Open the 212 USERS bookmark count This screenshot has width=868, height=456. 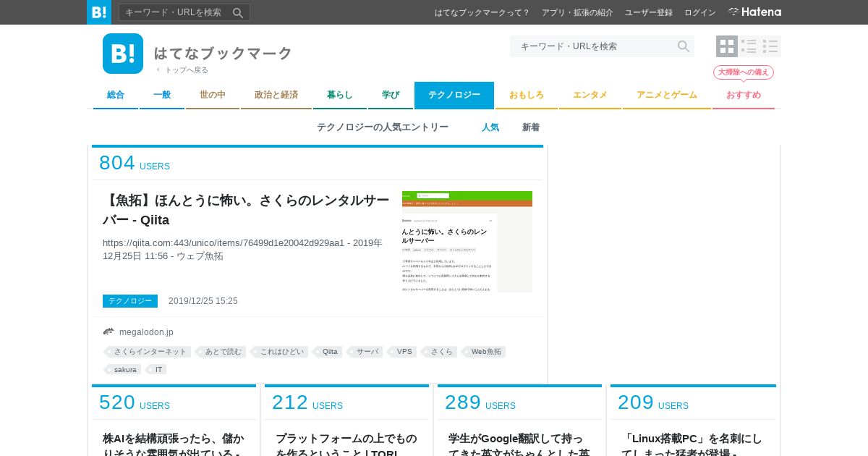pyautogui.click(x=307, y=402)
